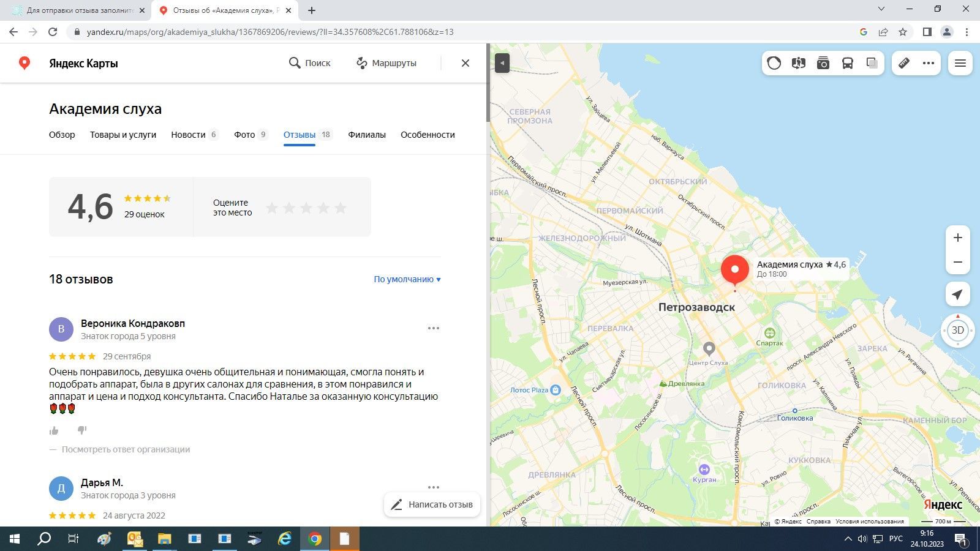Open the map layers switcher icon

[x=872, y=63]
